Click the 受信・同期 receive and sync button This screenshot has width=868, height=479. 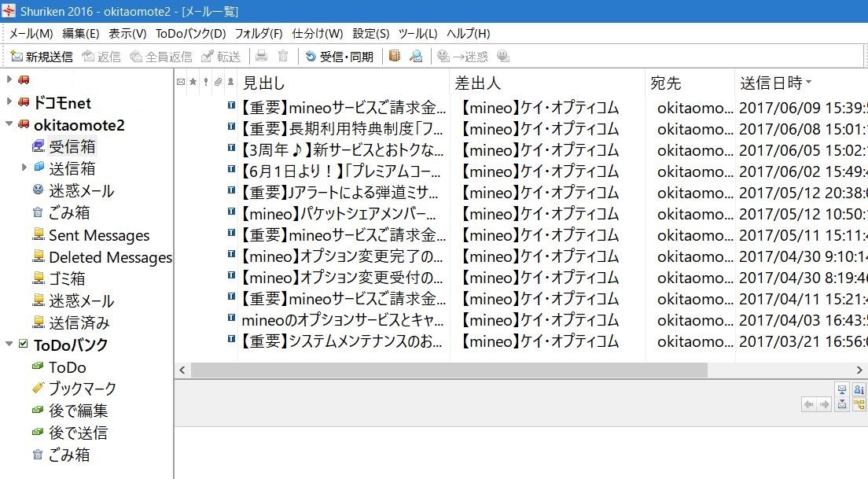click(x=339, y=57)
